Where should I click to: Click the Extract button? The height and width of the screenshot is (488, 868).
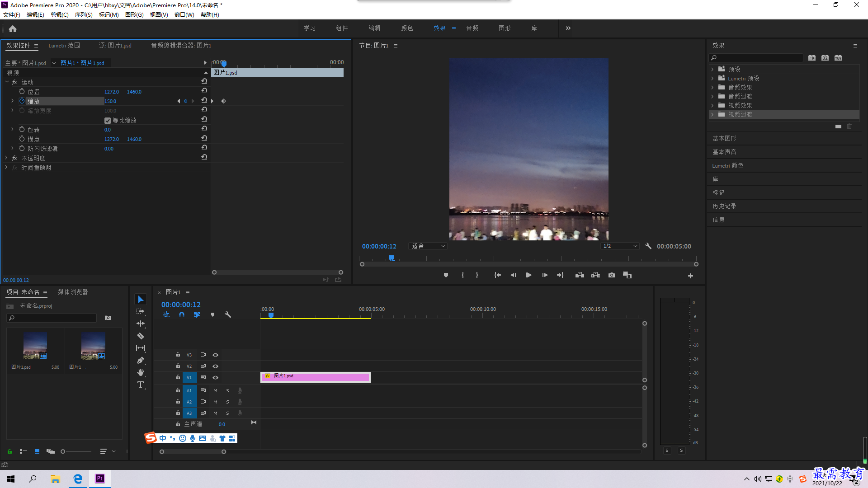tap(595, 275)
